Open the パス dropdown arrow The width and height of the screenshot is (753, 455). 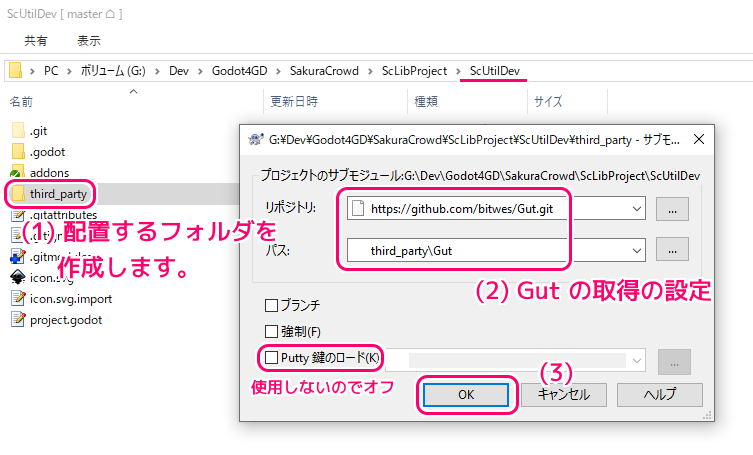tap(637, 251)
